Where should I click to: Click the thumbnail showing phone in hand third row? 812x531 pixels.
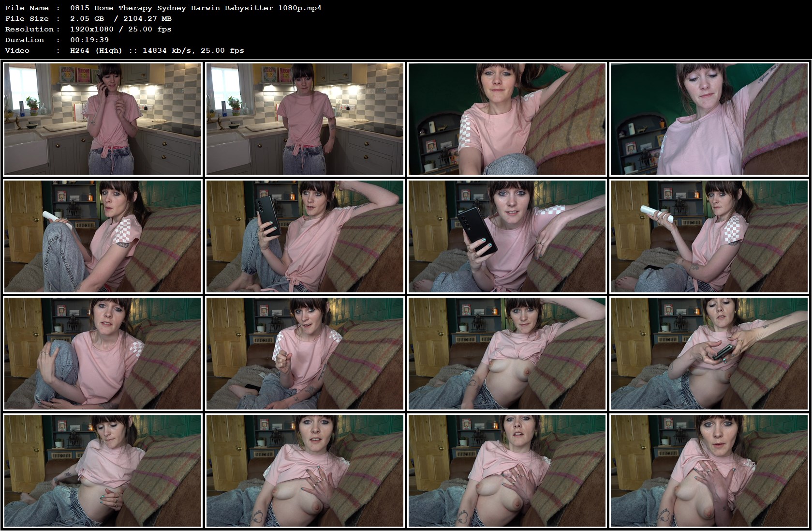pyautogui.click(x=710, y=353)
